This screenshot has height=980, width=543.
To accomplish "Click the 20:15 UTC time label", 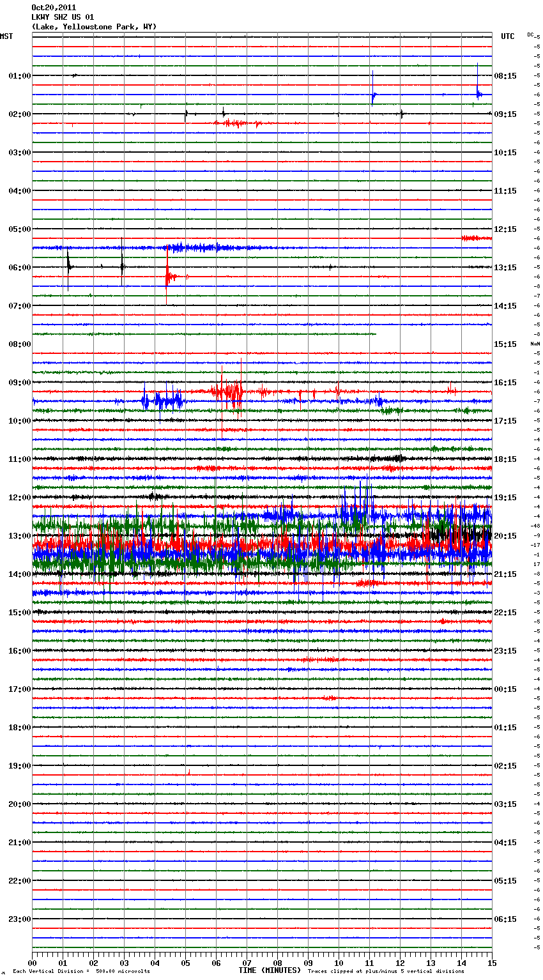I will coord(505,536).
